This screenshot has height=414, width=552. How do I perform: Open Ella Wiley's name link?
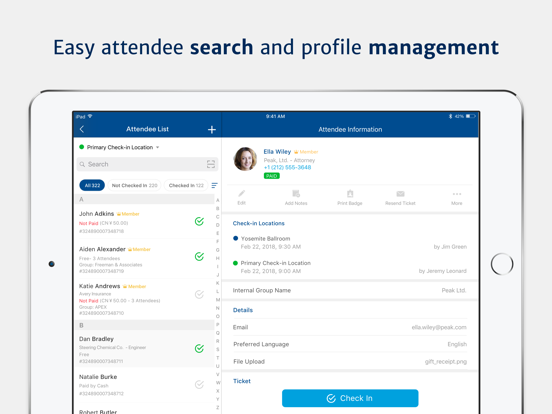[x=277, y=152]
